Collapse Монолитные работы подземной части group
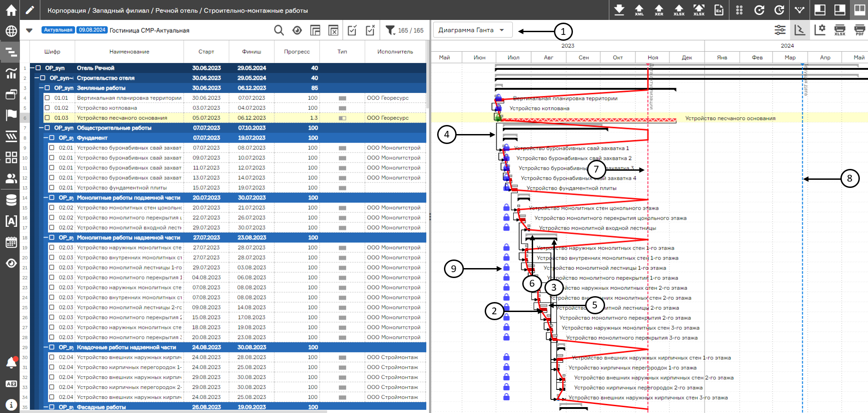Image resolution: width=868 pixels, height=413 pixels. pos(46,197)
